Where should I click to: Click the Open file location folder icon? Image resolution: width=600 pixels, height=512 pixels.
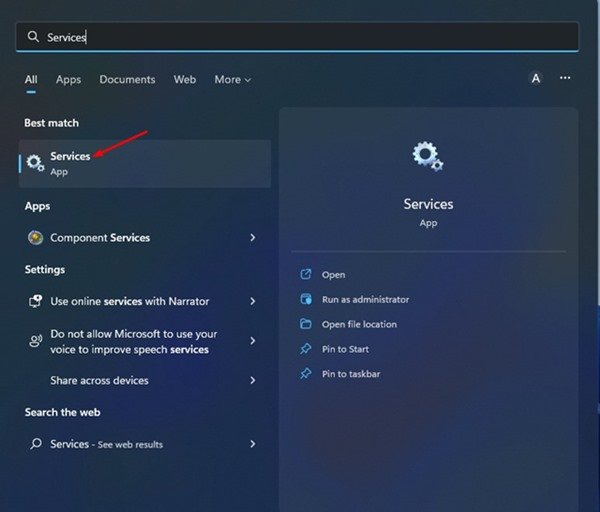pos(306,324)
